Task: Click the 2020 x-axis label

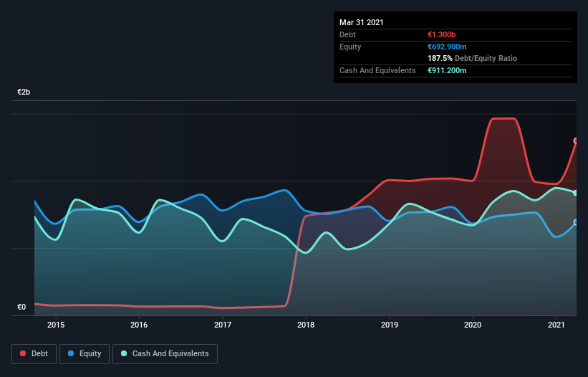Action: [473, 325]
